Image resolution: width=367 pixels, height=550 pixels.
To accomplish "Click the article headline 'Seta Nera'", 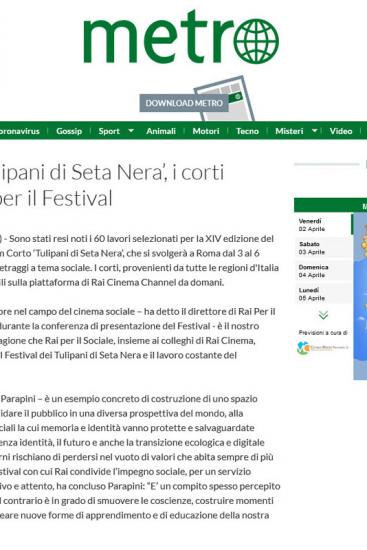I will [x=118, y=173].
